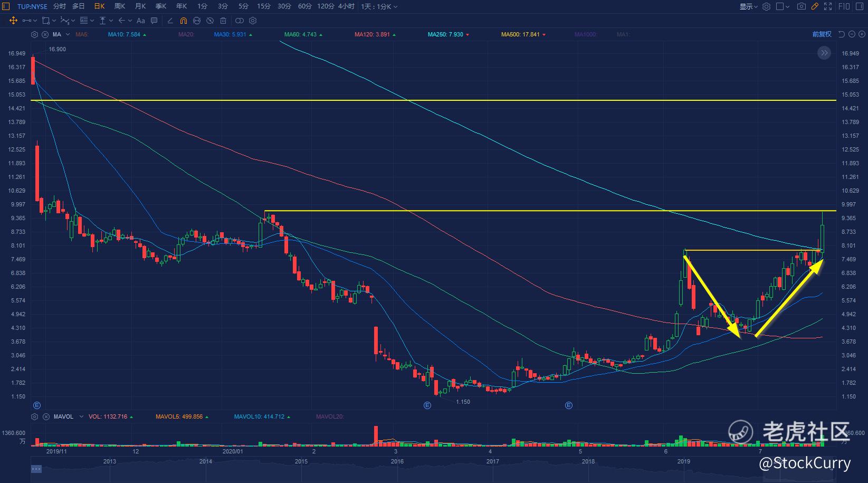Remove the MAVOL indicator

point(45,416)
